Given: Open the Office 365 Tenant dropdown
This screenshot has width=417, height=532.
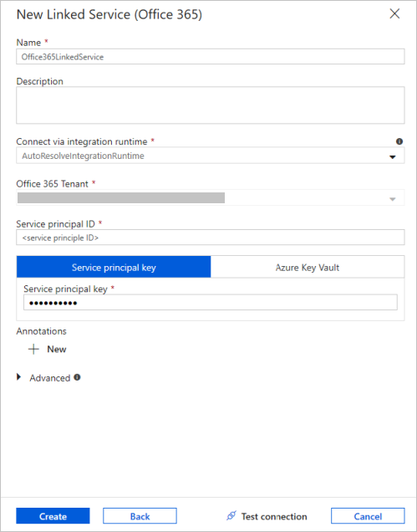Looking at the screenshot, I should [211, 197].
